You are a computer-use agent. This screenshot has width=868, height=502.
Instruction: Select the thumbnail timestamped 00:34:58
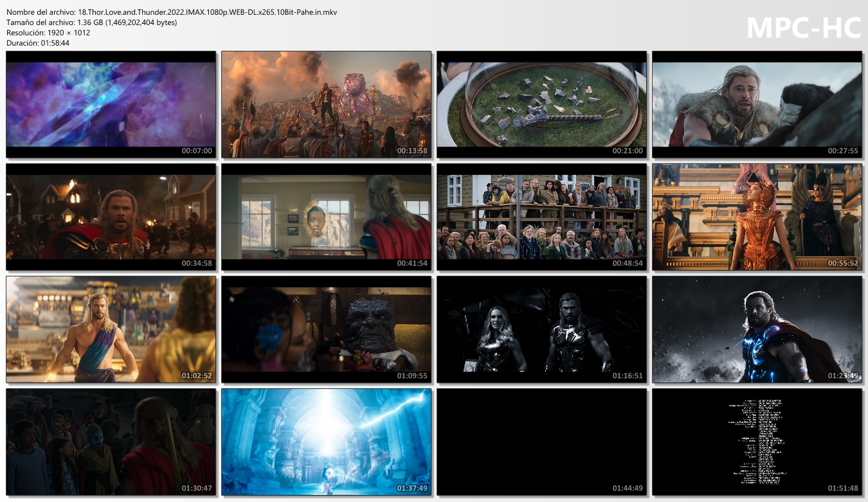tap(111, 217)
